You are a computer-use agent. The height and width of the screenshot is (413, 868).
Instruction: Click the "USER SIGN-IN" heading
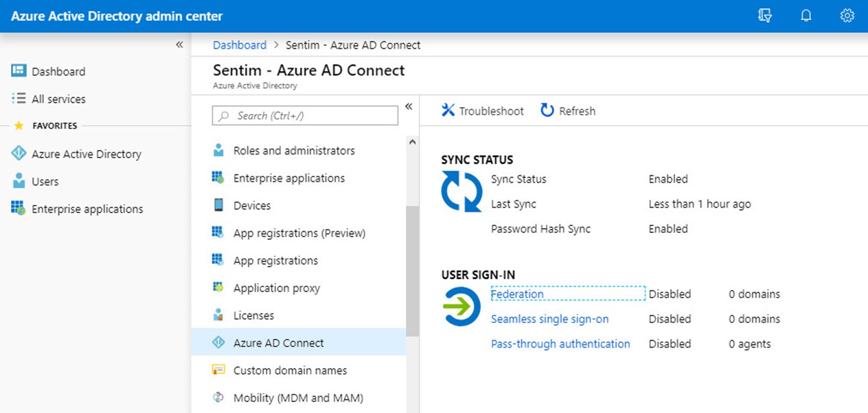click(478, 275)
